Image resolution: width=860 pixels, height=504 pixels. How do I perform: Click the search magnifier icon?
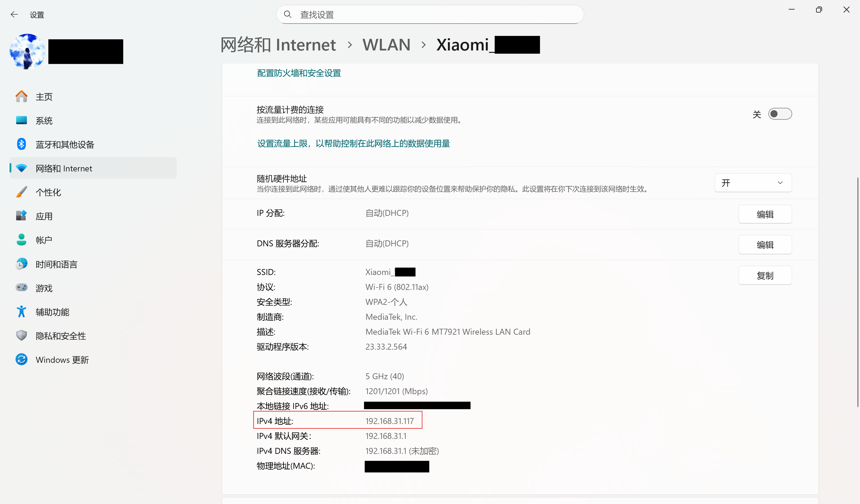pos(288,14)
